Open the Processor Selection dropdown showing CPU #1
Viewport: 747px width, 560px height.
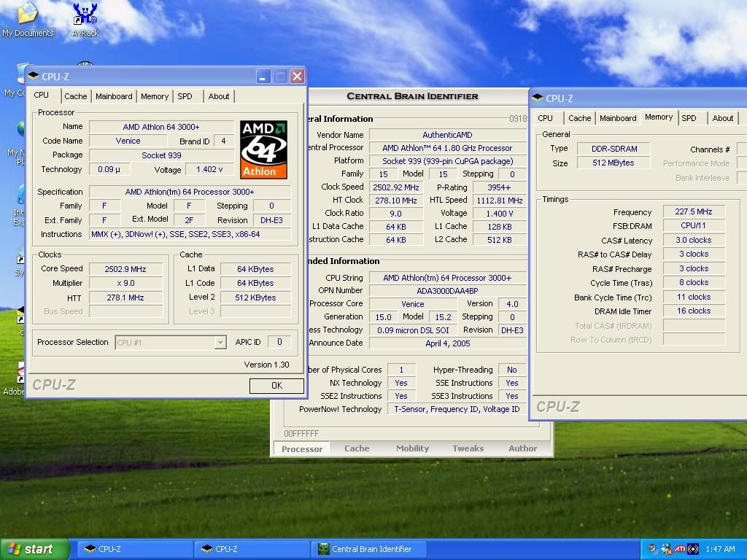coord(220,342)
